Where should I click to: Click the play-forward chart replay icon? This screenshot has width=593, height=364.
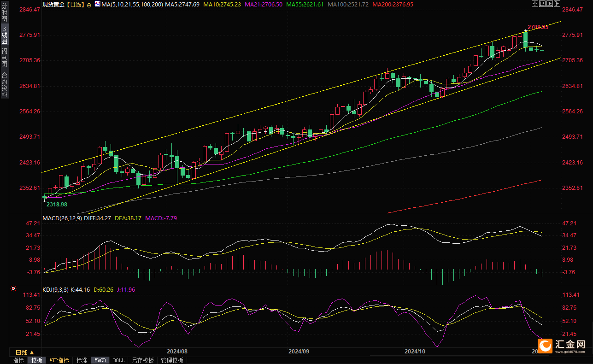click(x=550, y=4)
